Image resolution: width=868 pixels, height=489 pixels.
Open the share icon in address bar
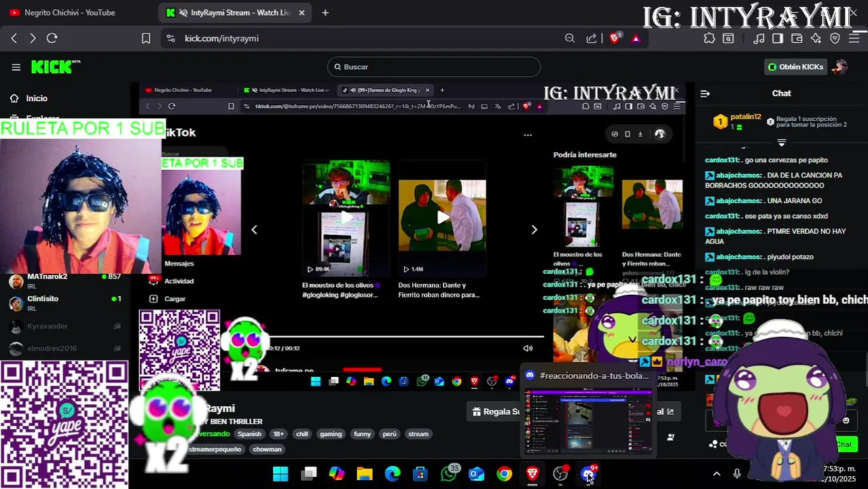point(592,39)
